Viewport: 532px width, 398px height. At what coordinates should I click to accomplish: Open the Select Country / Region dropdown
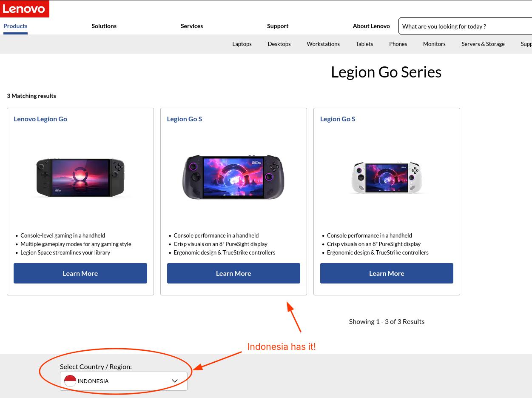tap(123, 381)
